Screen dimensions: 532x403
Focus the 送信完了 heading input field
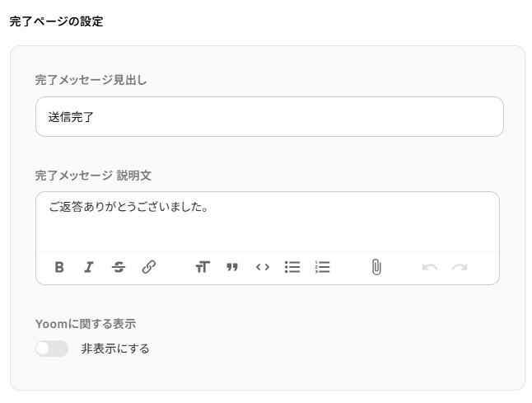point(269,117)
